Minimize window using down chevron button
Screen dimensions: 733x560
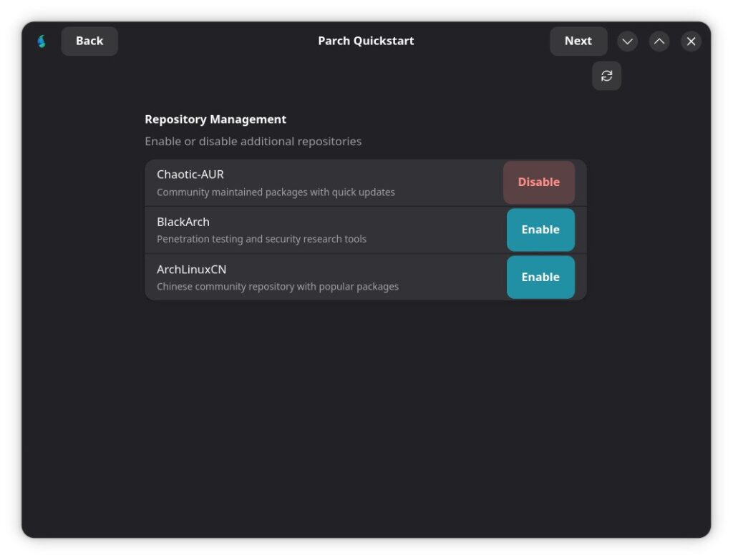click(627, 41)
